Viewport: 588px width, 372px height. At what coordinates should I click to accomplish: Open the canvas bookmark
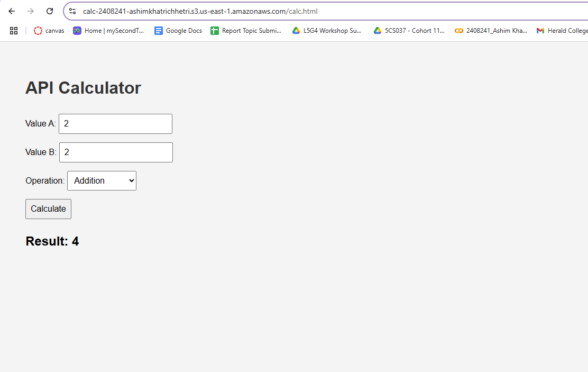(49, 31)
